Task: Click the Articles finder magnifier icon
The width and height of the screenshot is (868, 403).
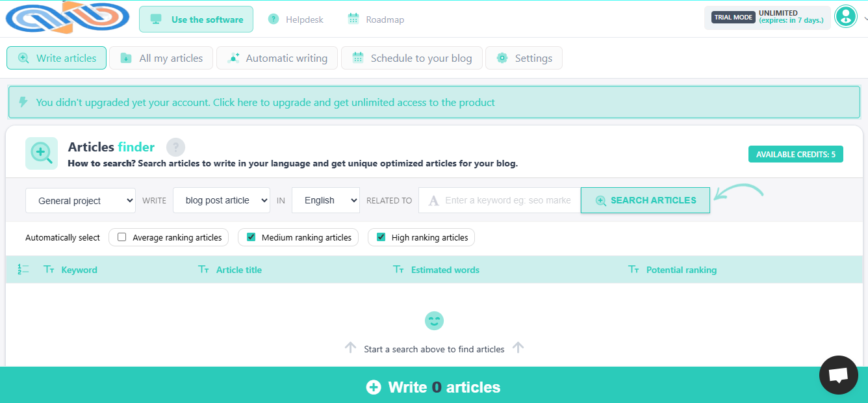Action: pos(42,153)
